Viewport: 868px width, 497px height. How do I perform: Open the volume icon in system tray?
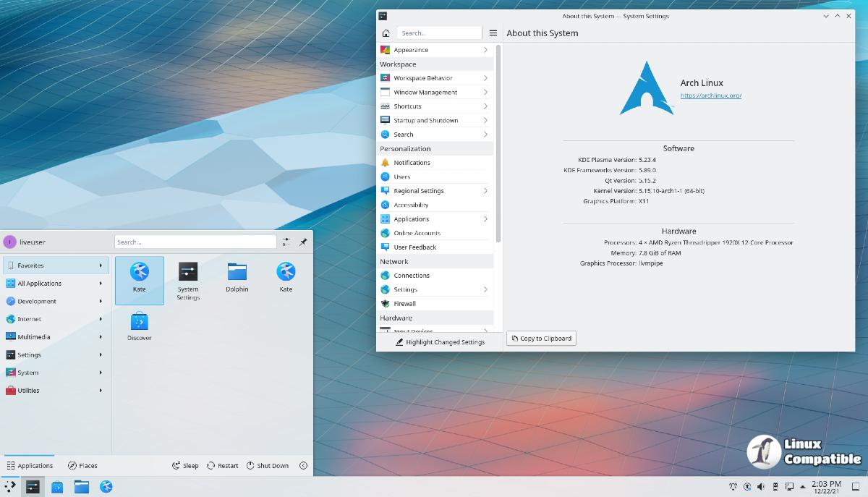pos(761,487)
